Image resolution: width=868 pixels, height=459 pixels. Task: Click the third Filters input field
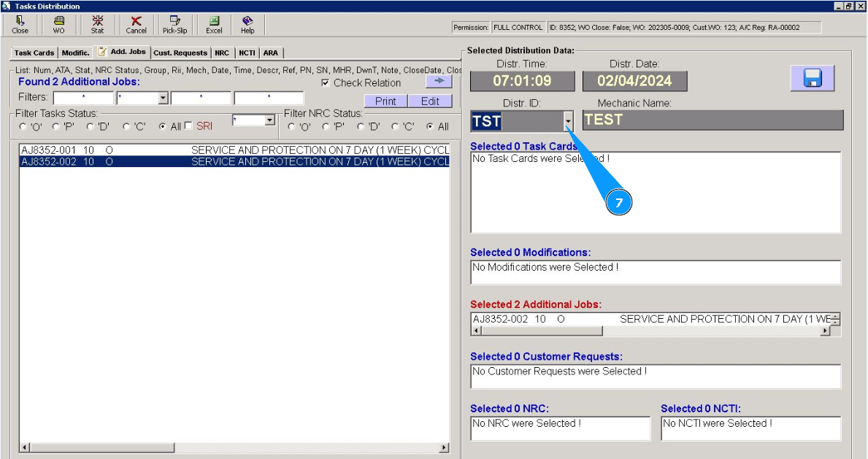[x=201, y=99]
